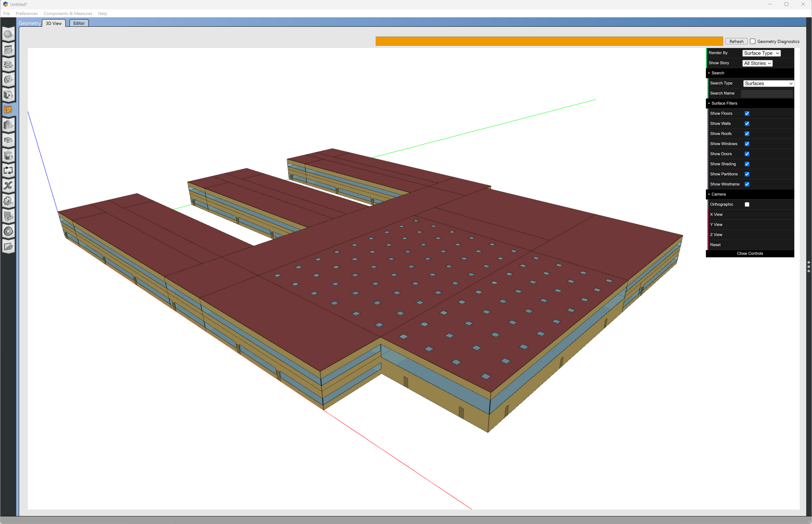This screenshot has height=524, width=812.
Task: Click the Refresh button
Action: coord(736,42)
